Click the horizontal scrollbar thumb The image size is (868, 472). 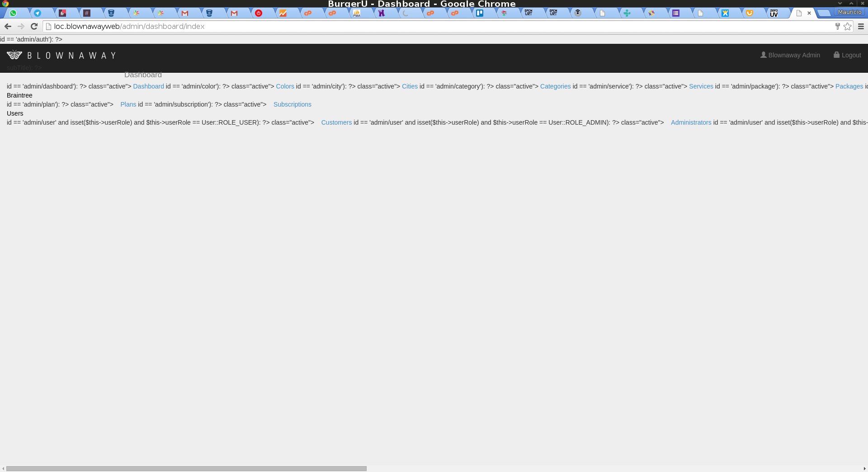(186, 468)
